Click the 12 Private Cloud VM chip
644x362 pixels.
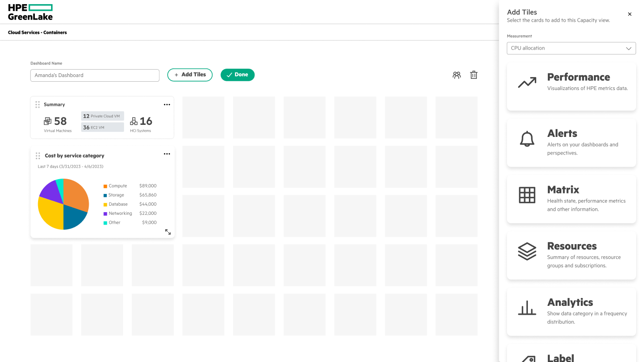pos(103,116)
